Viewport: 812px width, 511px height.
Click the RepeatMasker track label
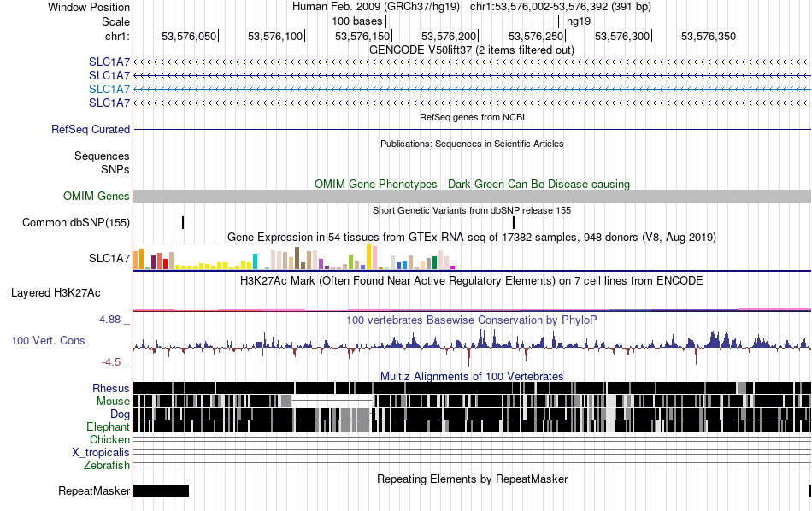94,490
